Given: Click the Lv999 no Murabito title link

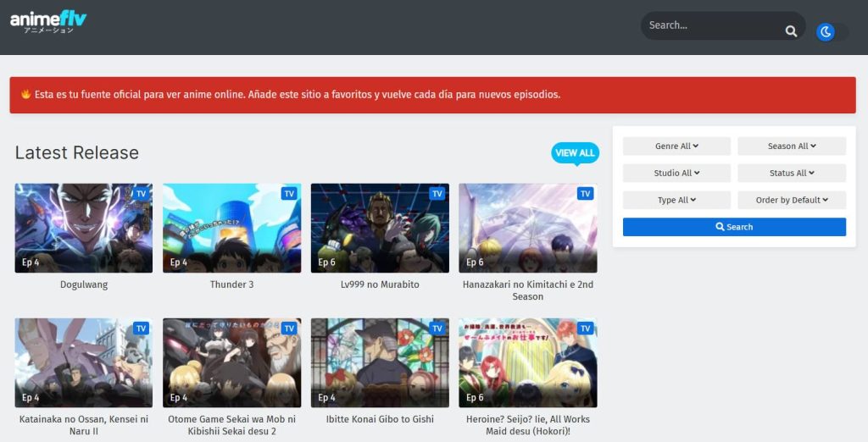Looking at the screenshot, I should (380, 285).
